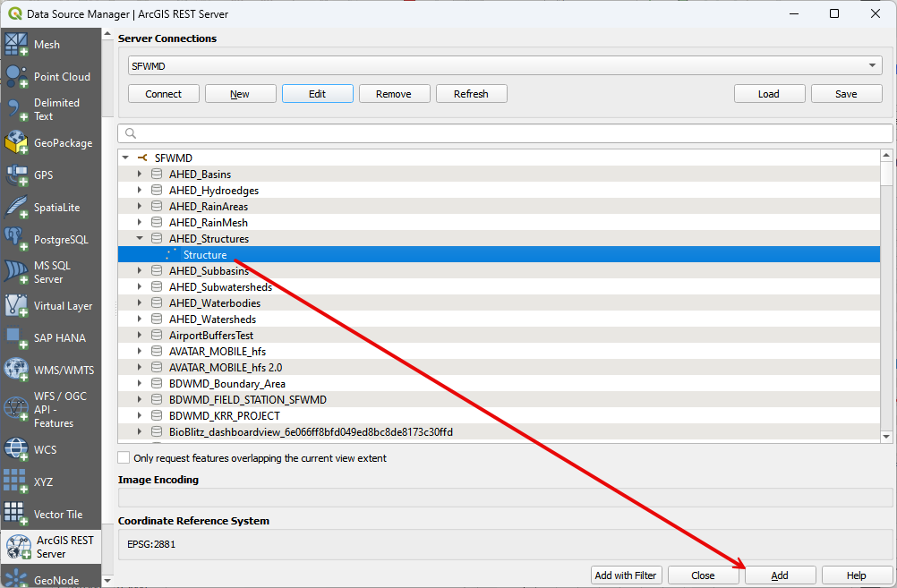Image resolution: width=897 pixels, height=588 pixels.
Task: Collapse the AHED_Structures tree node
Action: click(140, 239)
